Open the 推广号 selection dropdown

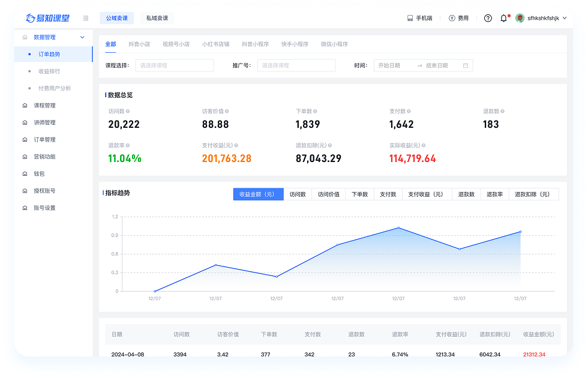[x=296, y=65]
